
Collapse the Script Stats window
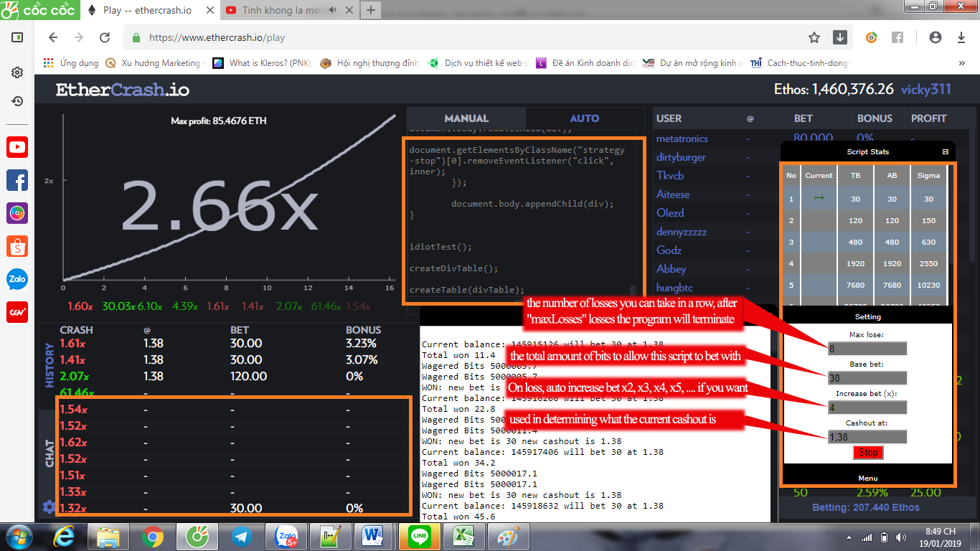pyautogui.click(x=946, y=151)
